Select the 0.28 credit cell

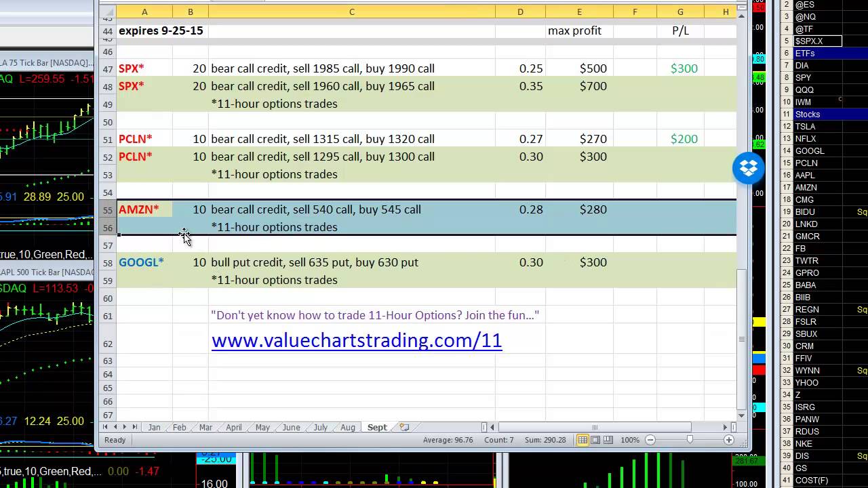(x=520, y=209)
